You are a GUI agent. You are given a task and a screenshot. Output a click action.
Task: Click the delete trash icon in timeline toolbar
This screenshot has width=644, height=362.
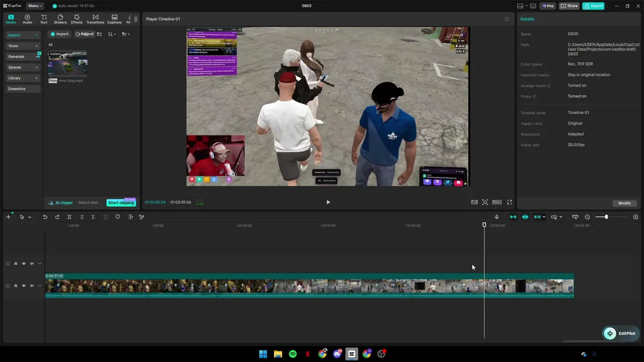pos(106,217)
